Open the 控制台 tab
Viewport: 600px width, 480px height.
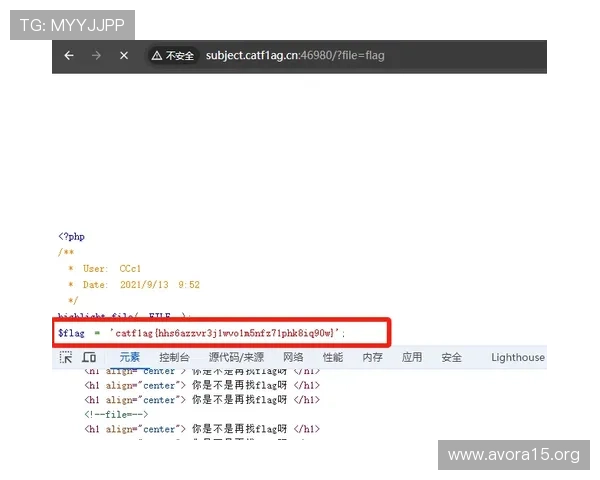(x=174, y=357)
